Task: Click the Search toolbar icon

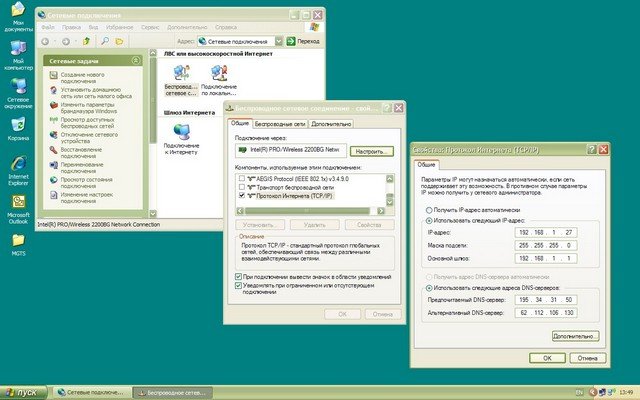Action: (x=106, y=41)
